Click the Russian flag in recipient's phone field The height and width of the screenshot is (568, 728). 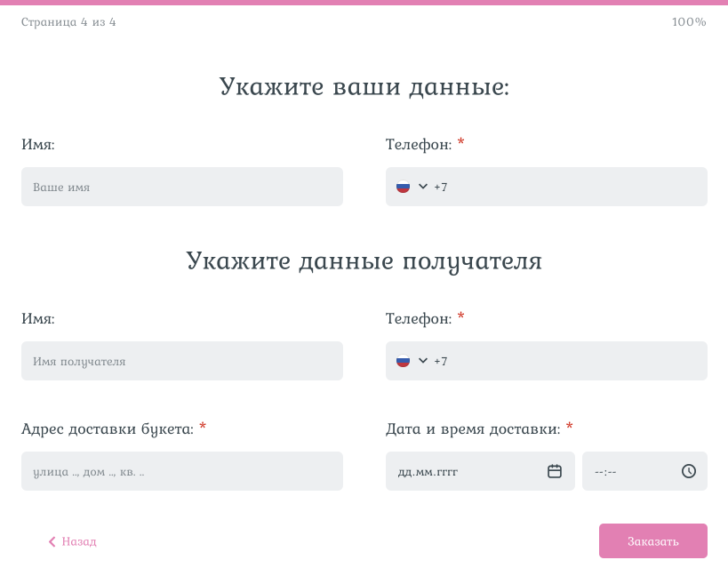coord(403,361)
